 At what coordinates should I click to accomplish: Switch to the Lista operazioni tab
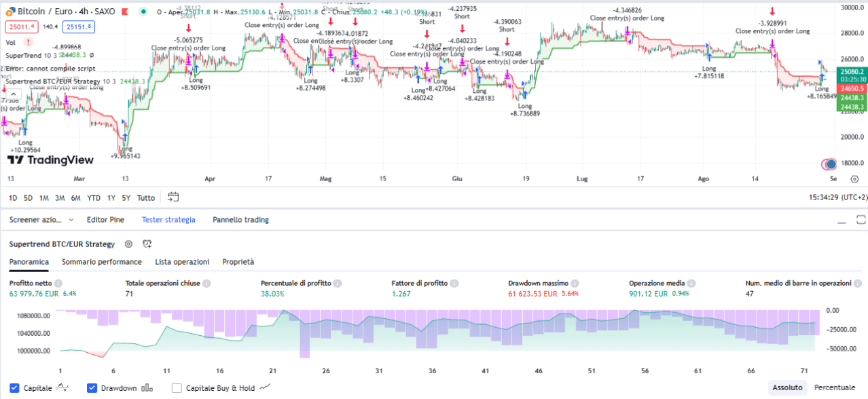(x=182, y=261)
